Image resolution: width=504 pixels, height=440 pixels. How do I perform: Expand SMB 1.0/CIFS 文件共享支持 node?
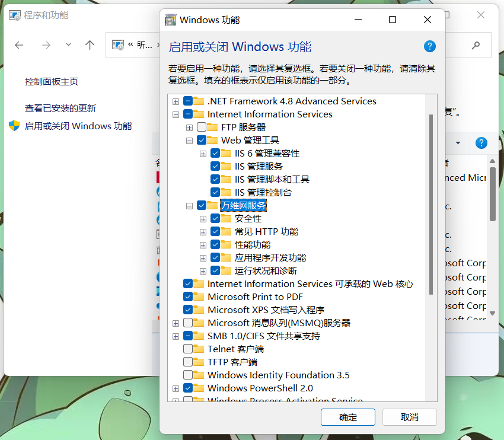[176, 336]
